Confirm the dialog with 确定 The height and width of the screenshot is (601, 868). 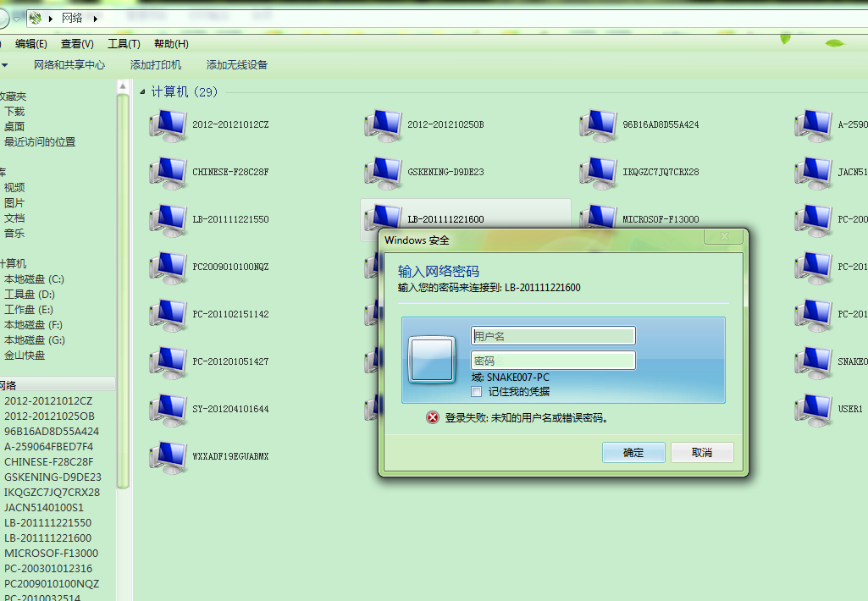click(x=633, y=453)
